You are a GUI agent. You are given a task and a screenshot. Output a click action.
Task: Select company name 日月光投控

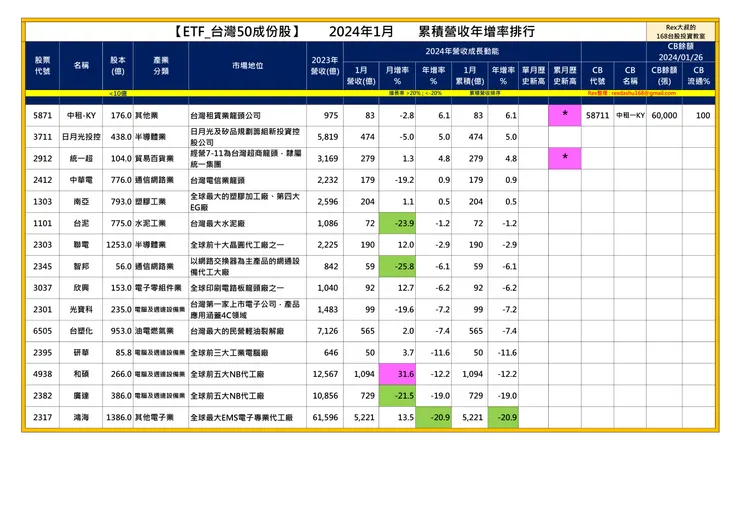(x=81, y=137)
